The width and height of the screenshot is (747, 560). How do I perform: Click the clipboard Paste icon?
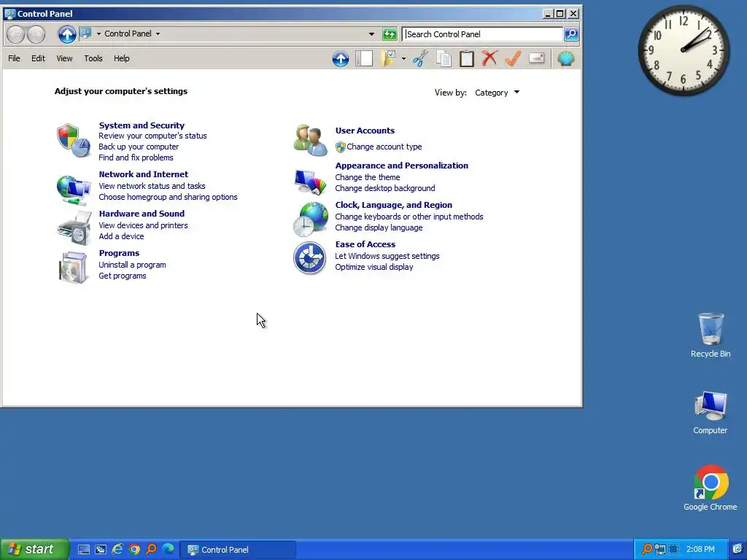click(x=466, y=58)
